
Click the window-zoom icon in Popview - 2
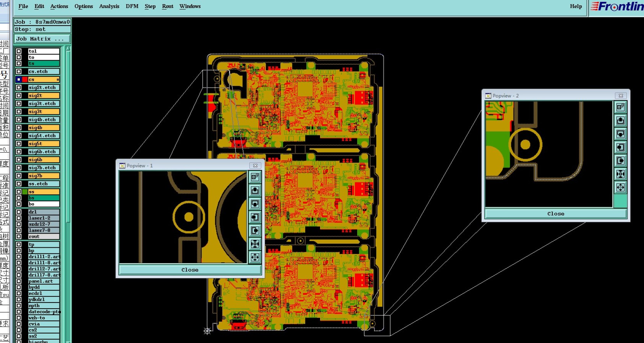click(621, 107)
